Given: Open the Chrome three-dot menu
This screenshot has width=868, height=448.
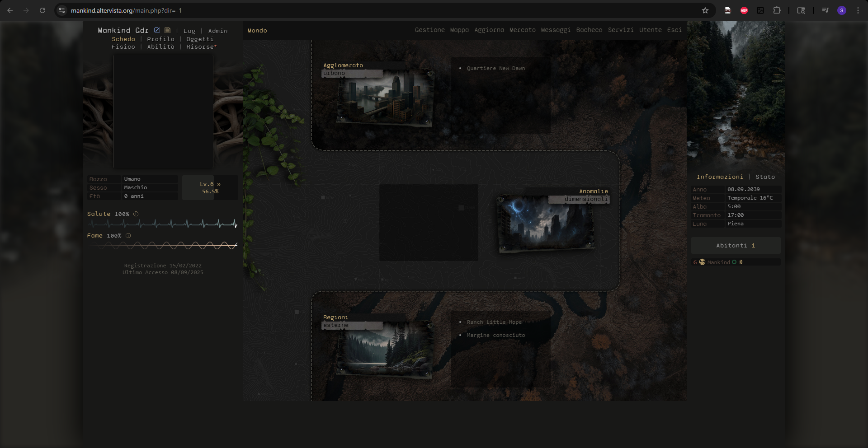Looking at the screenshot, I should [858, 10].
